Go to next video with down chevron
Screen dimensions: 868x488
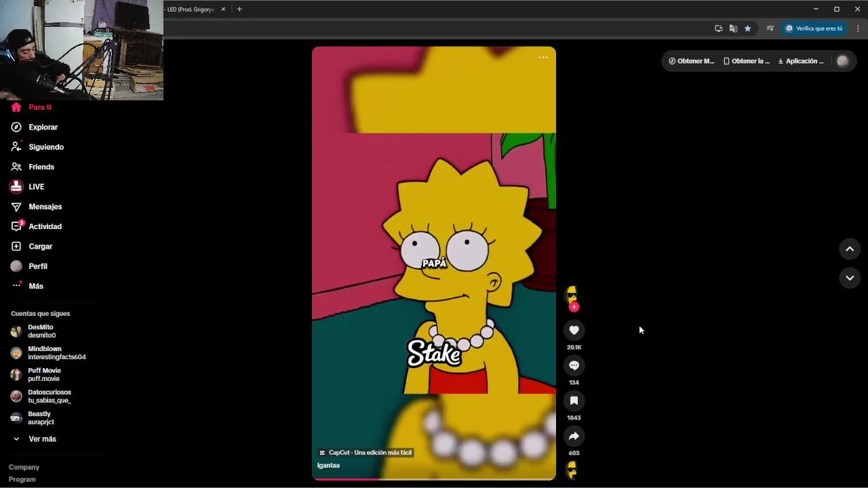pyautogui.click(x=850, y=278)
